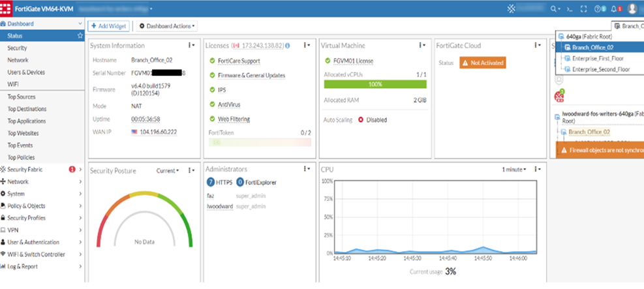Click the Not Activated FortiGate Cloud badge
Image resolution: width=644 pixels, height=289 pixels.
[482, 63]
